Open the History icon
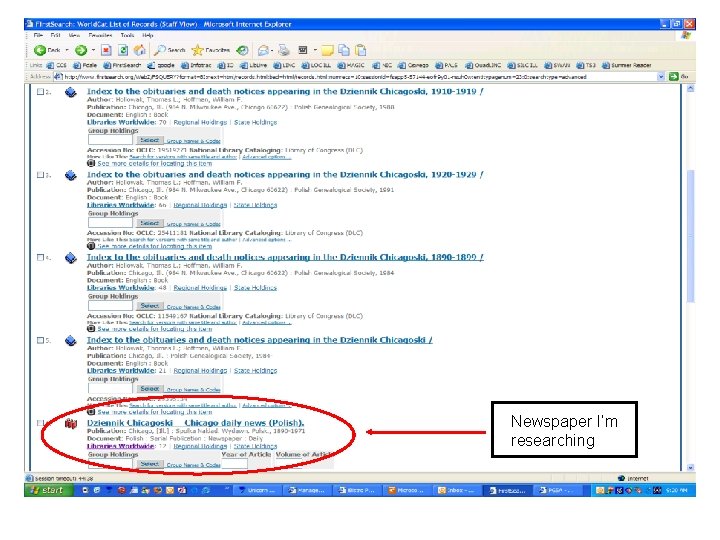 242,50
